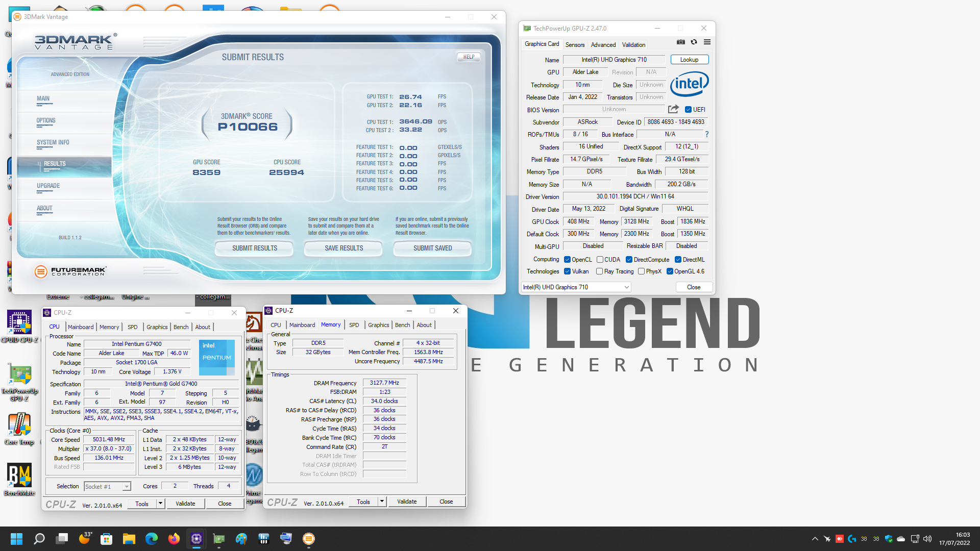Screen dimensions: 980x551
Task: Open Task View from the taskbar
Action: coord(62,539)
